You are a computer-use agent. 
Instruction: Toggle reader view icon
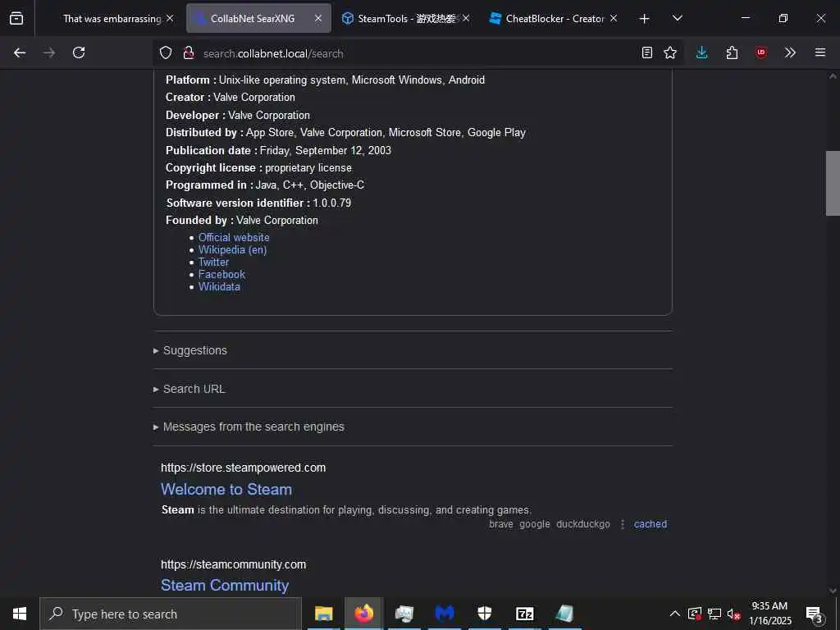click(x=647, y=52)
